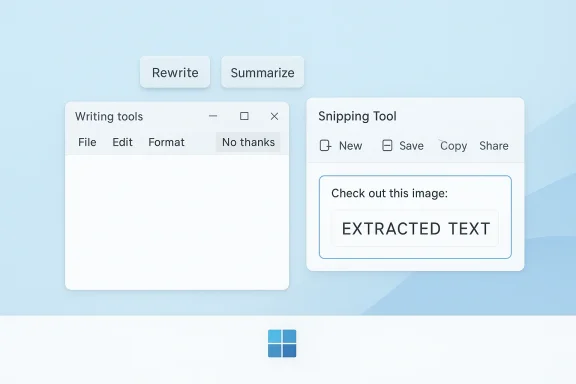
Task: Open the Format menu in Writing tools
Action: pos(166,142)
